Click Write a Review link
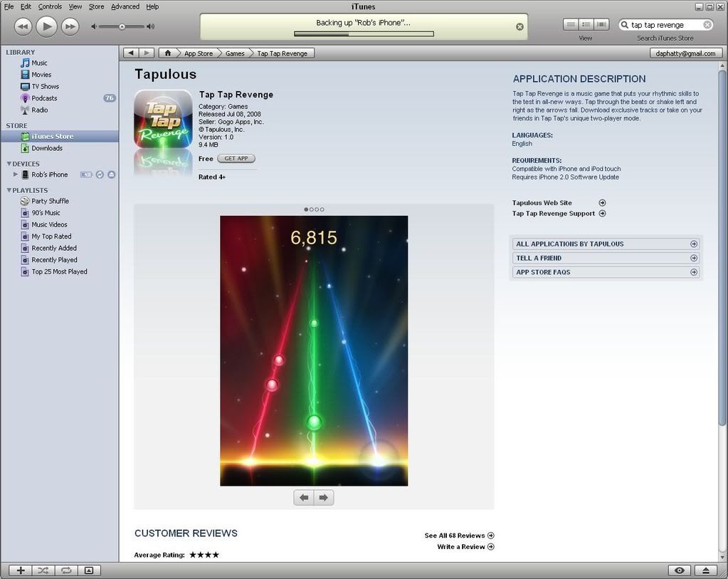Viewport: 728px width, 579px height. 465,547
